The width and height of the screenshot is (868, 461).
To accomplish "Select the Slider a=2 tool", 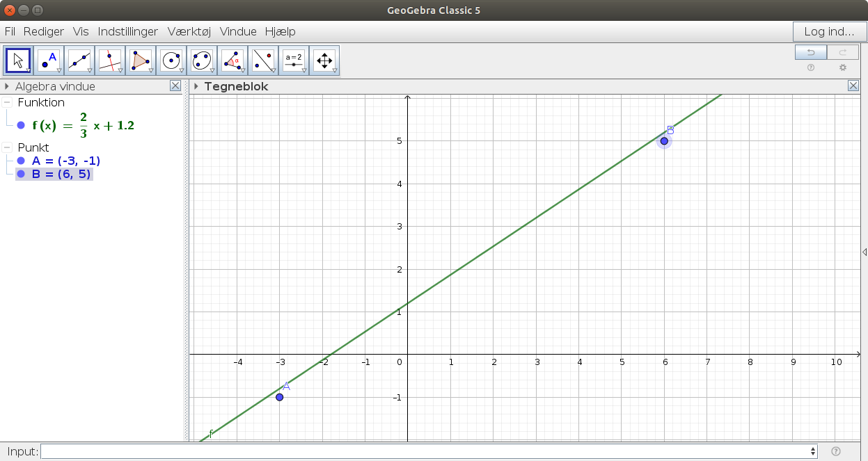I will click(x=294, y=60).
